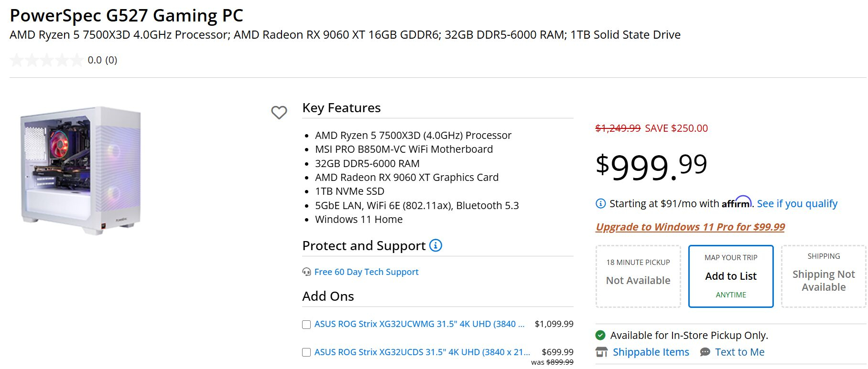Open the Shippable Items link
The image size is (868, 369).
click(x=651, y=352)
